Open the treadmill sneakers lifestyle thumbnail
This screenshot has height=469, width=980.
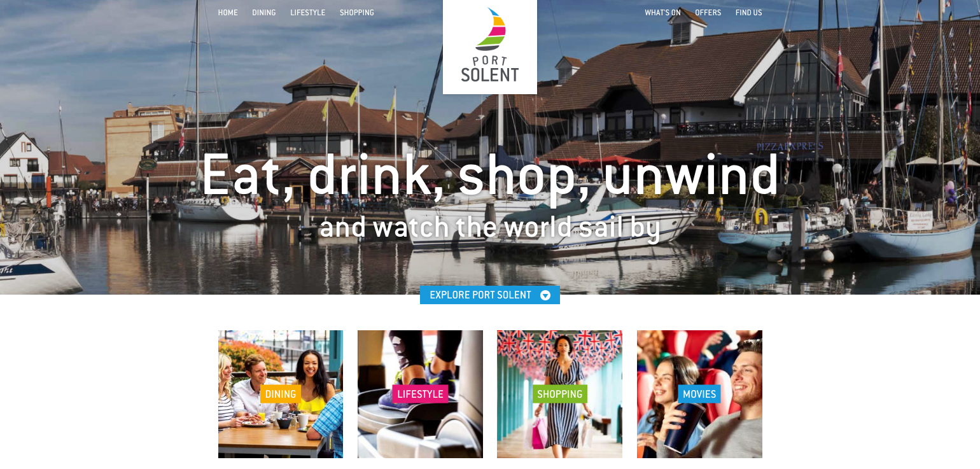420,394
